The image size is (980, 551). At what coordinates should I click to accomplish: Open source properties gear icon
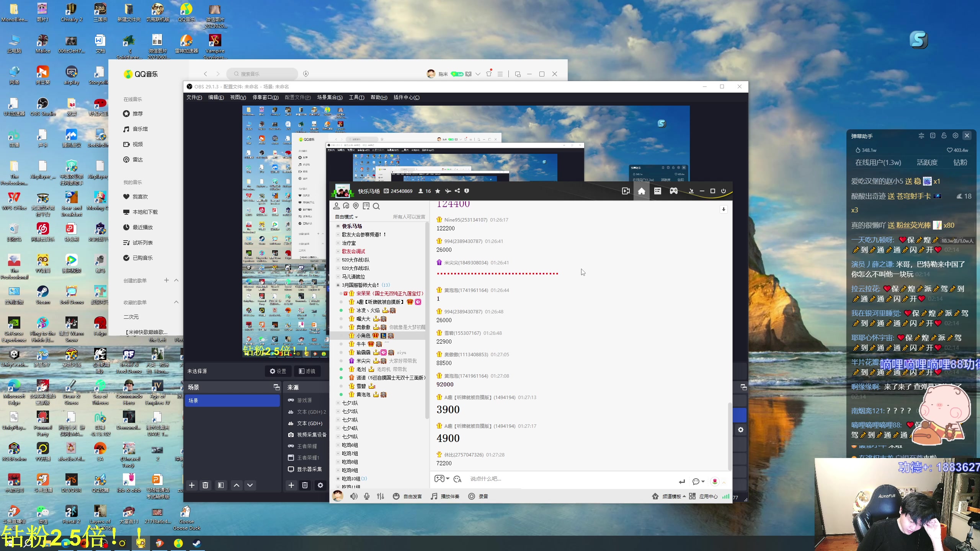click(x=320, y=485)
